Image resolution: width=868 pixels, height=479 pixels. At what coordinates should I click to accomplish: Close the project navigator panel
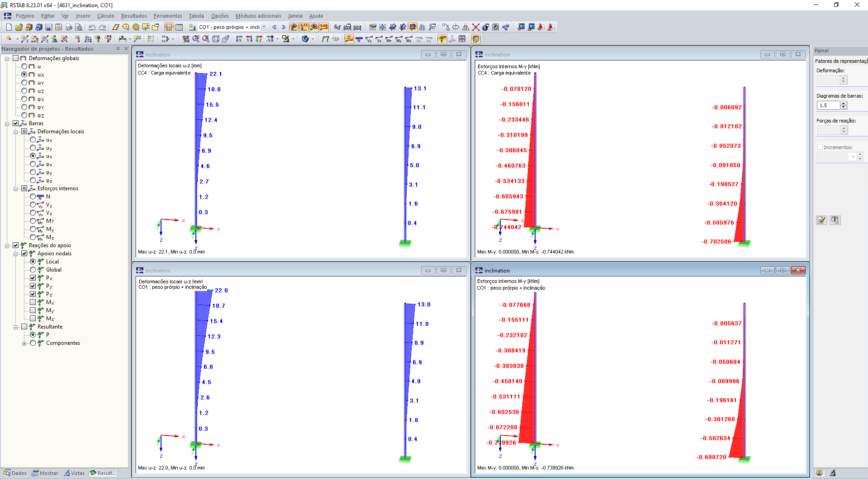pos(126,49)
